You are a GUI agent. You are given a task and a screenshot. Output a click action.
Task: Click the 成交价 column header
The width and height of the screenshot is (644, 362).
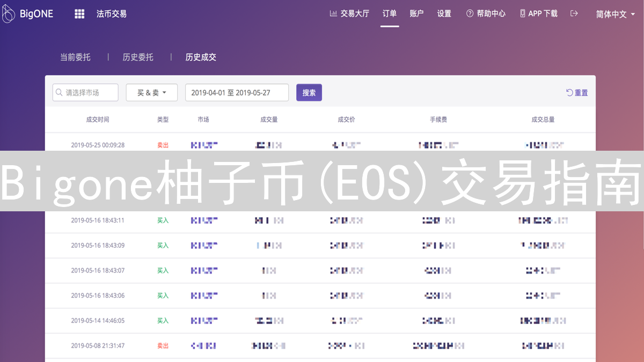click(x=346, y=120)
